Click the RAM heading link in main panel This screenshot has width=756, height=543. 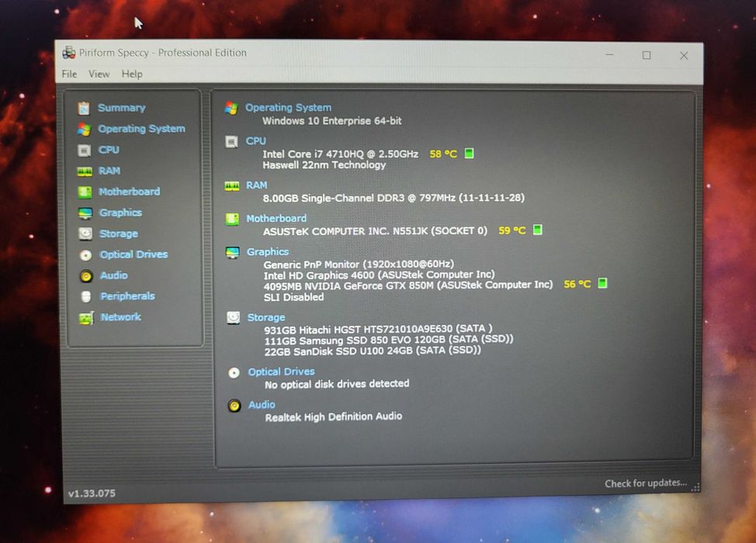256,185
